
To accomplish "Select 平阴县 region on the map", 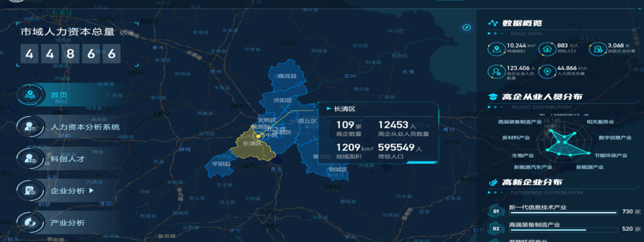I will tap(221, 164).
